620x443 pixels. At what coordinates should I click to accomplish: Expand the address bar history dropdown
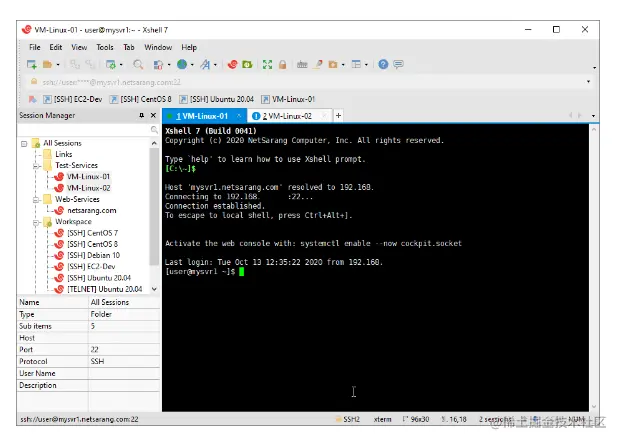588,82
